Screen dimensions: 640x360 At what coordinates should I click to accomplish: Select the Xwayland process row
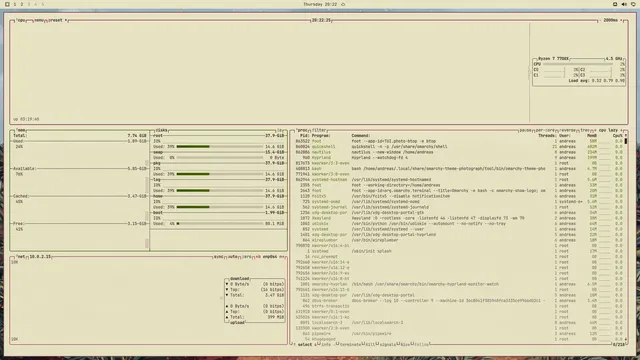coord(459,218)
